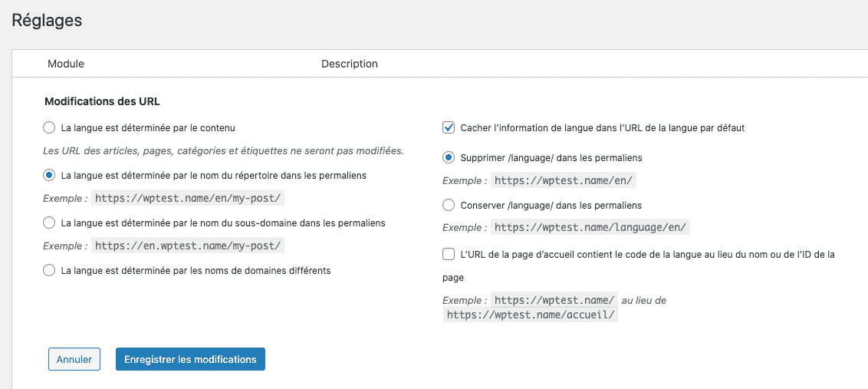Screen dimensions: 868x389
Task: Select language by directory name radio
Action: pyautogui.click(x=49, y=175)
